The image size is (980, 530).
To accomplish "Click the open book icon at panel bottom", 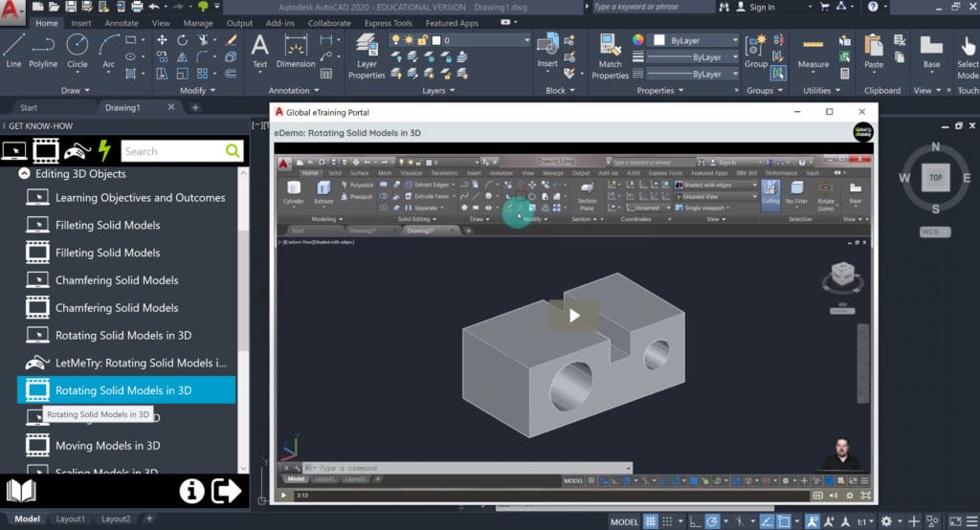I will pos(21,491).
